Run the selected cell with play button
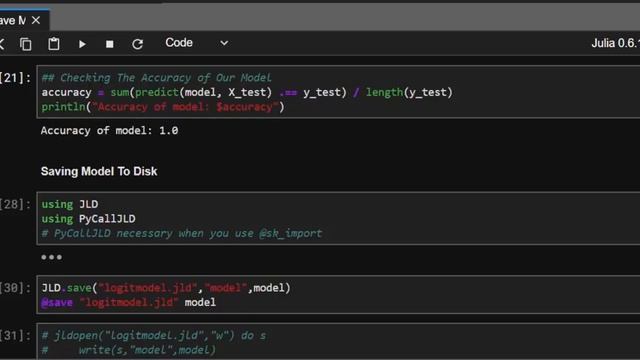 point(82,44)
